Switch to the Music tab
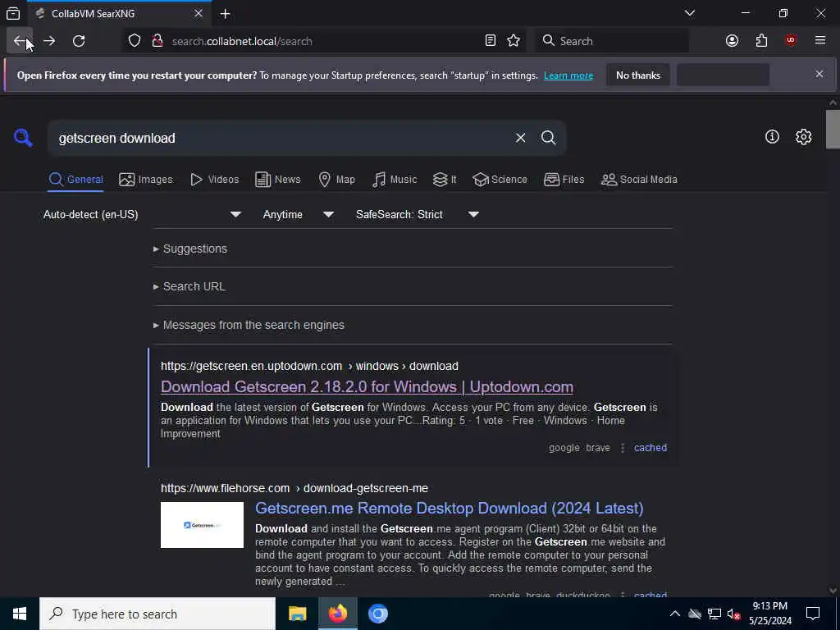Viewport: 840px width, 630px height. pyautogui.click(x=395, y=180)
